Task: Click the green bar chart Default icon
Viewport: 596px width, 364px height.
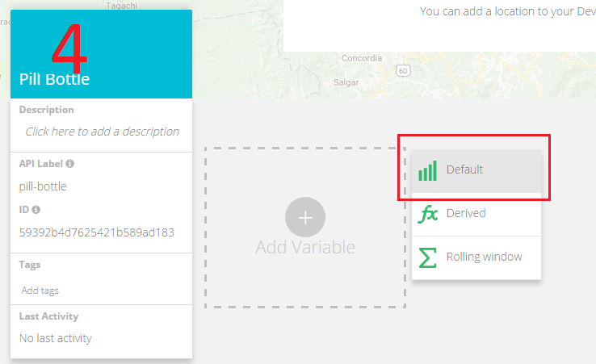Action: (428, 170)
